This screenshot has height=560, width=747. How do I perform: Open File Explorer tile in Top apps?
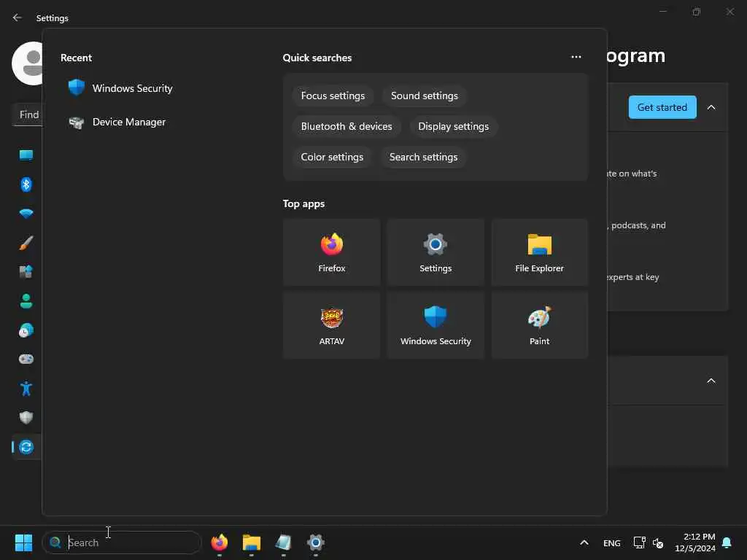(539, 252)
